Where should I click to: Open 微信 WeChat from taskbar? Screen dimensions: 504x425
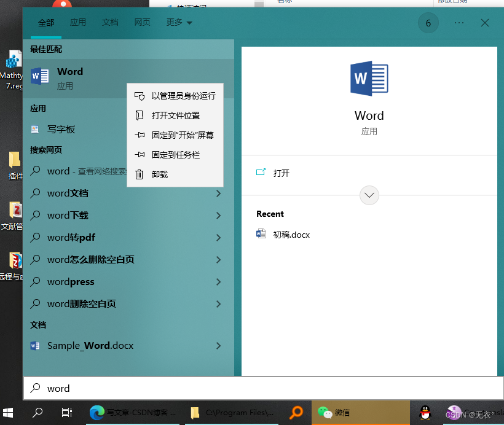[x=361, y=413]
